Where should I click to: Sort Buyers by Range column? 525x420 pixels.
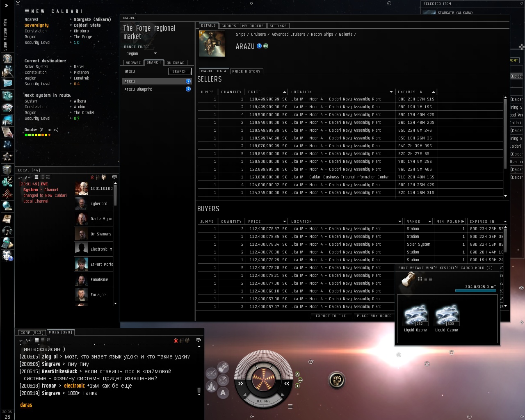pos(418,221)
